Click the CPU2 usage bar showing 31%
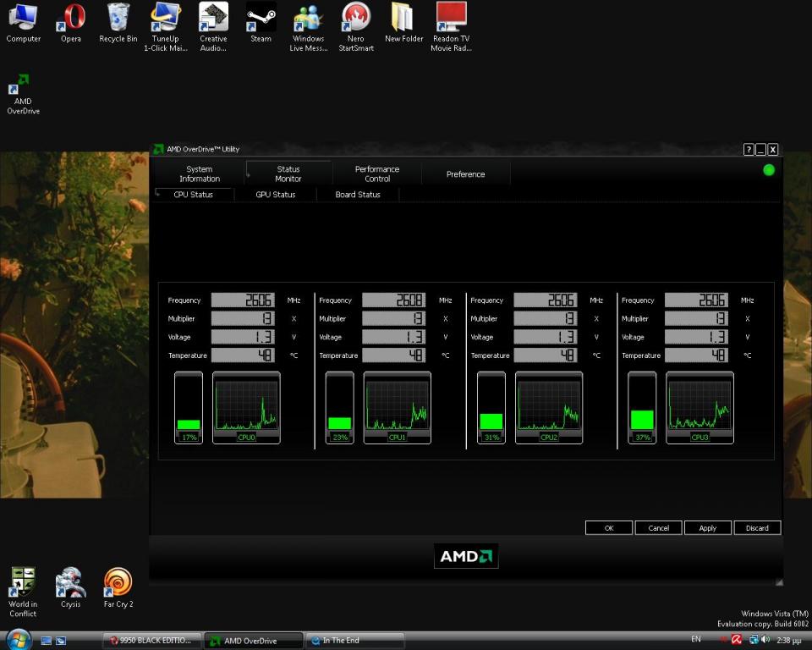This screenshot has width=812, height=650. coord(491,407)
